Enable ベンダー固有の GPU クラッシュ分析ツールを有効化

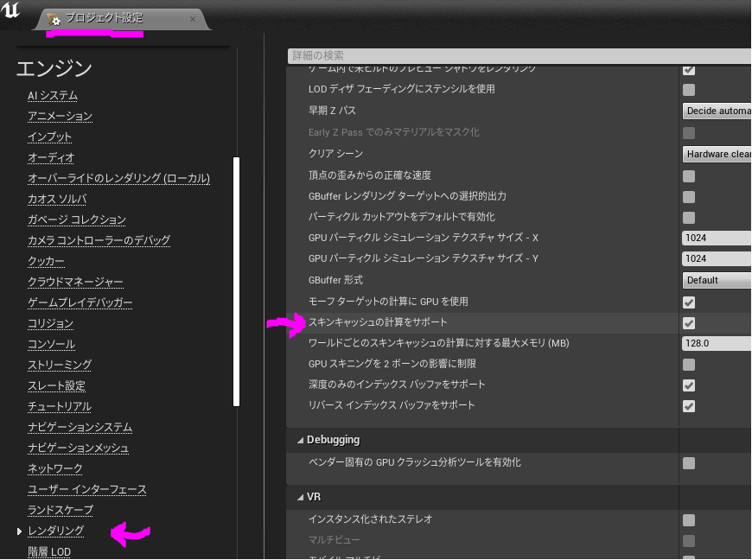pos(689,463)
